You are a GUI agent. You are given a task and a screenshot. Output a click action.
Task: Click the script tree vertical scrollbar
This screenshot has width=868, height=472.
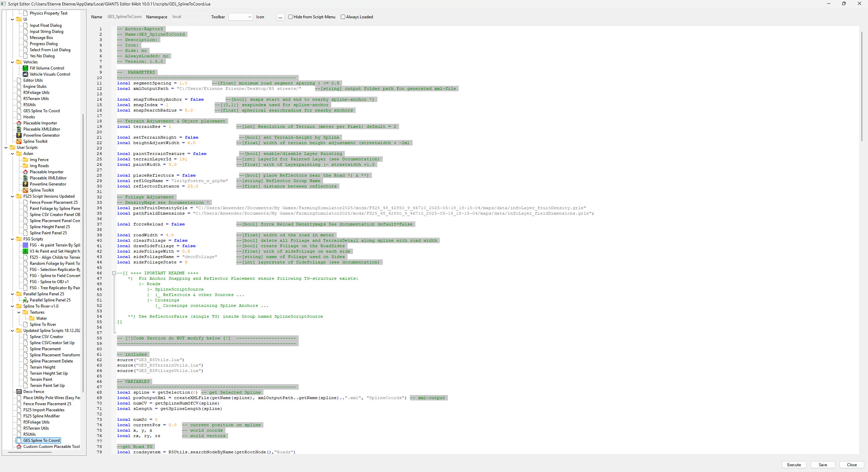(x=83, y=253)
